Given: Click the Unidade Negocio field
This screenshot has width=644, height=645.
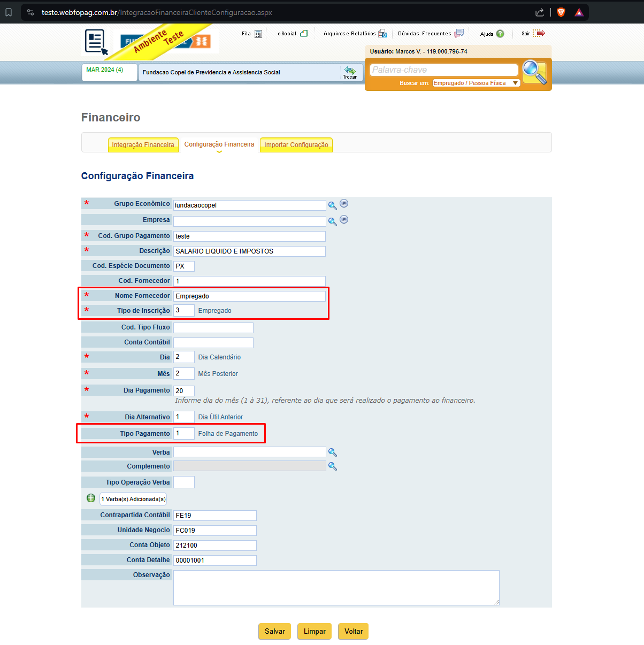Looking at the screenshot, I should coord(215,531).
